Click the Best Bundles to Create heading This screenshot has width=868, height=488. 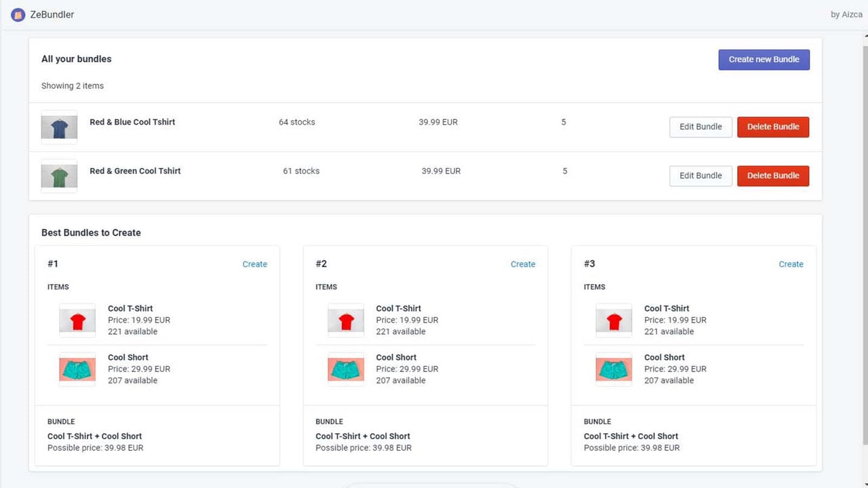coord(91,232)
